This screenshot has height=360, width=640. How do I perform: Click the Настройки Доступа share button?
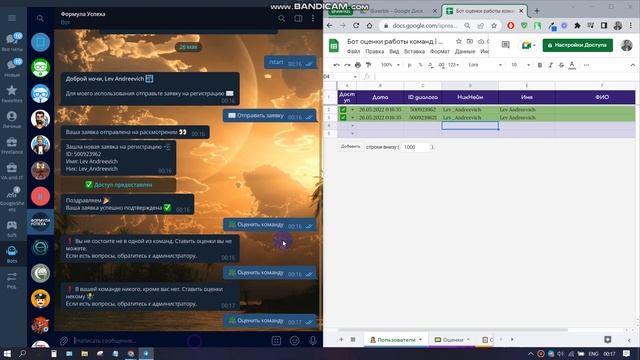[578, 45]
